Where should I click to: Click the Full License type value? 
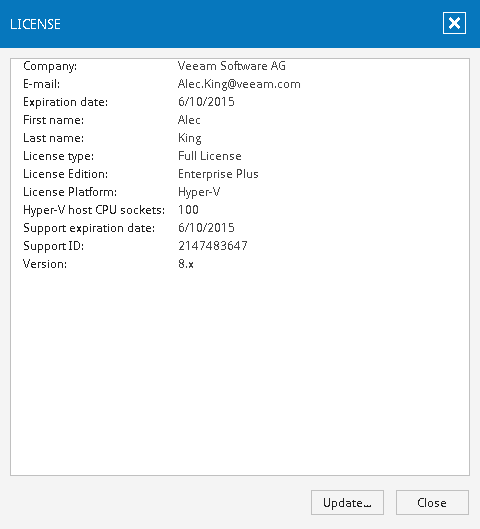(209, 156)
